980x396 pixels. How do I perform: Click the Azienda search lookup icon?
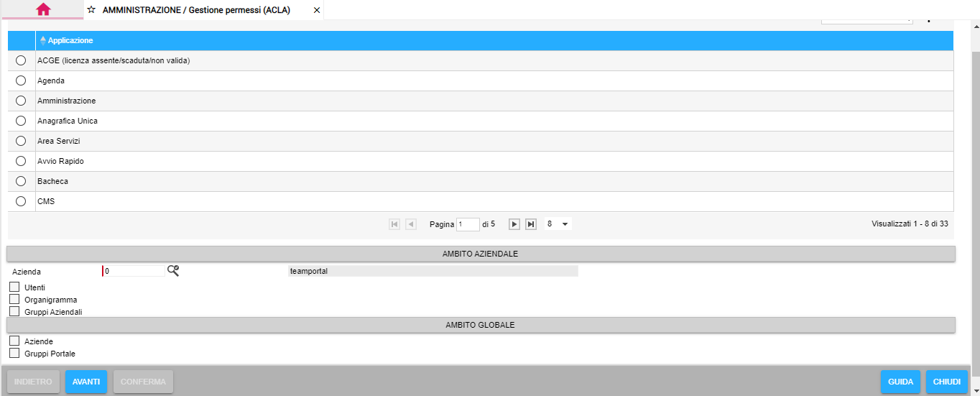[173, 271]
